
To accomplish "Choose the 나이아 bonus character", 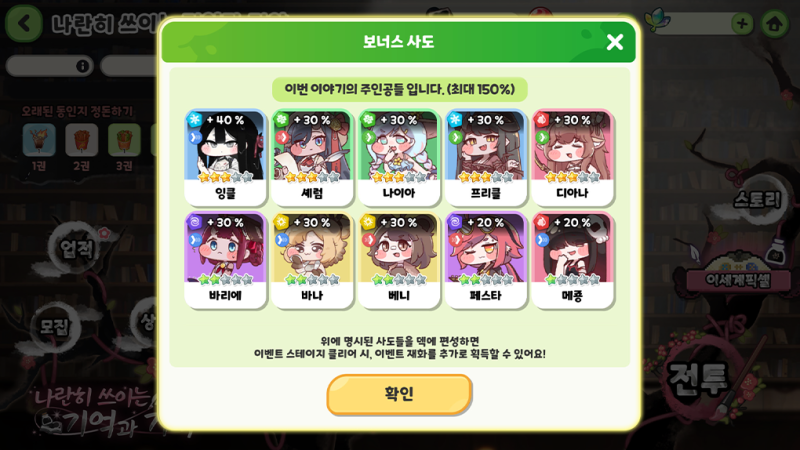I will [x=399, y=157].
